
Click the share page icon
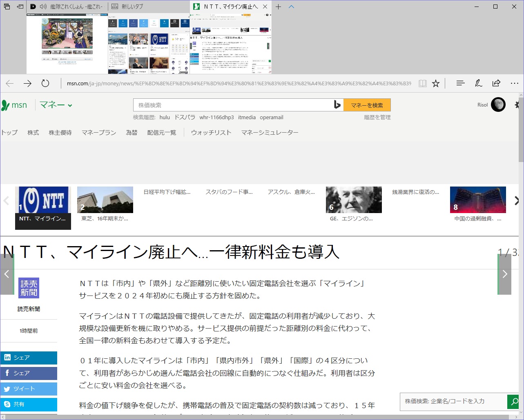pos(496,83)
